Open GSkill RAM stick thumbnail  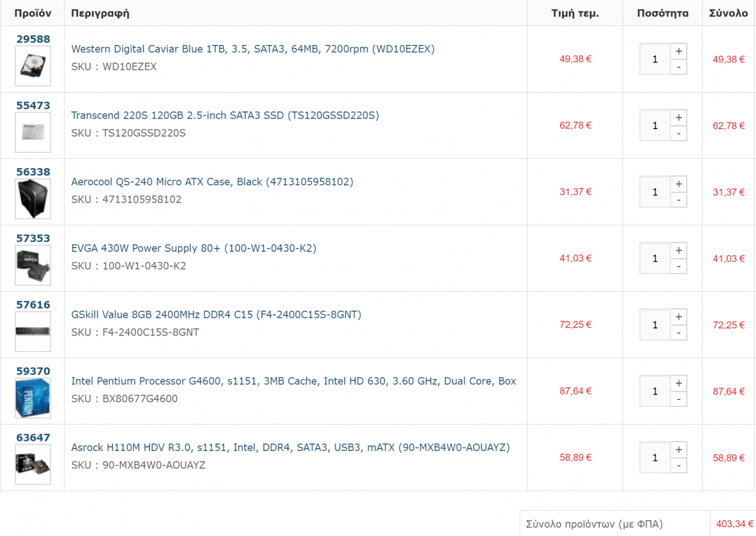(x=33, y=332)
